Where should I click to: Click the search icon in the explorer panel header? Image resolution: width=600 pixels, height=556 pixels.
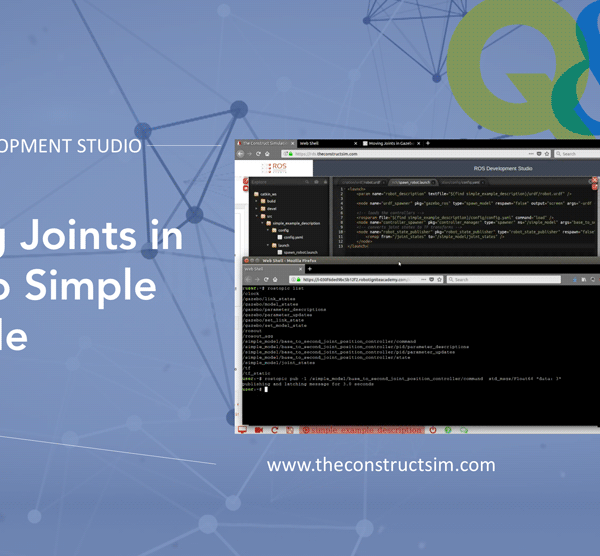click(307, 182)
